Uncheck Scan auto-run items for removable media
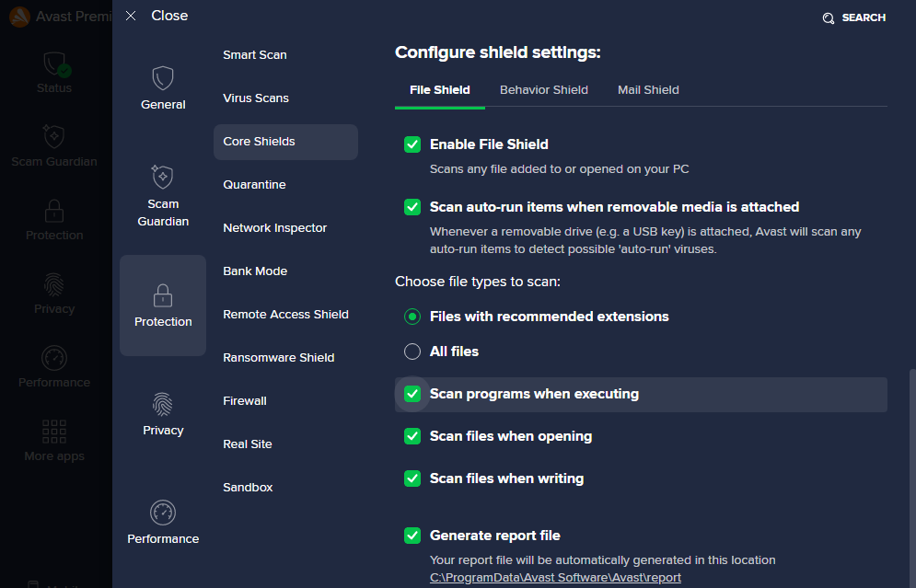 click(x=412, y=207)
